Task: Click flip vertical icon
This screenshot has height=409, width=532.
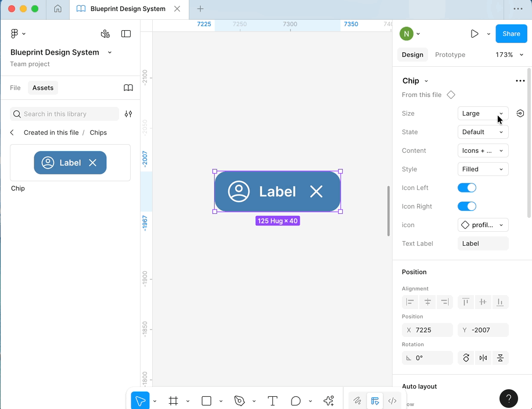Action: [x=500, y=358]
